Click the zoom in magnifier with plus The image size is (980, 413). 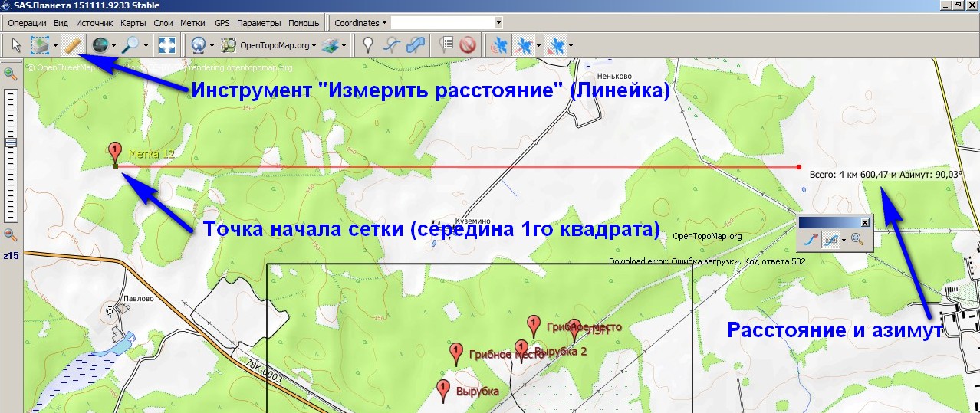point(11,74)
